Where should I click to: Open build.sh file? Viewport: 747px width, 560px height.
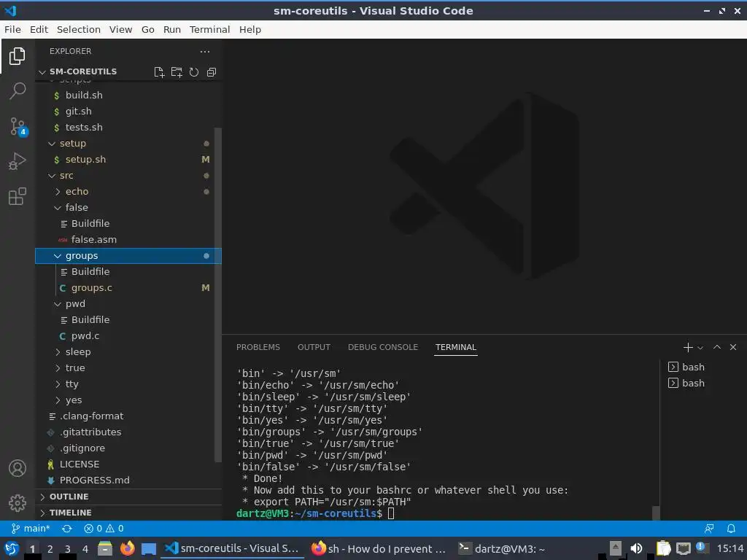(x=128, y=96)
